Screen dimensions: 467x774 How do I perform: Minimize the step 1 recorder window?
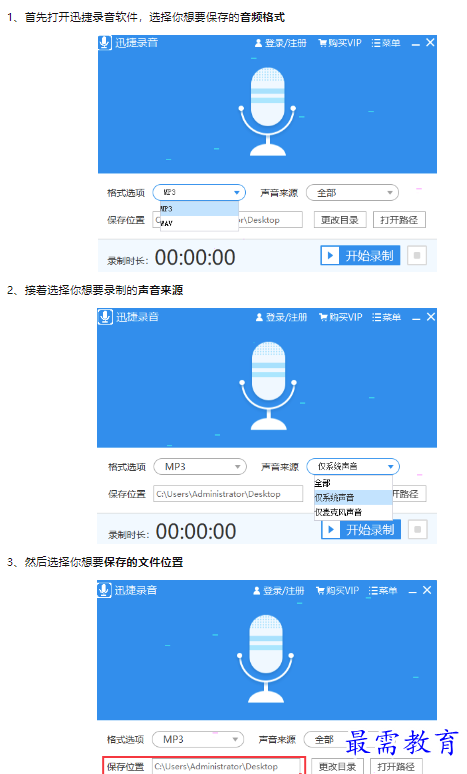coord(416,44)
